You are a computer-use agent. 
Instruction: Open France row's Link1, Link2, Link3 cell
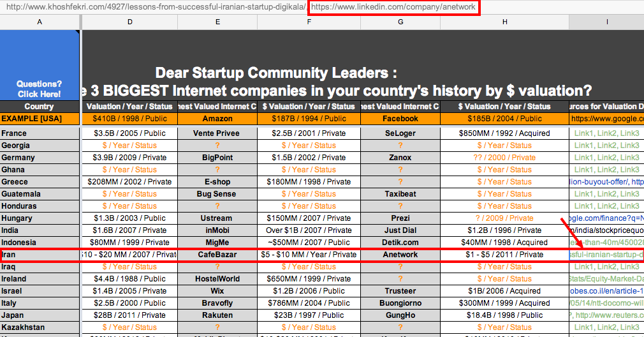606,133
